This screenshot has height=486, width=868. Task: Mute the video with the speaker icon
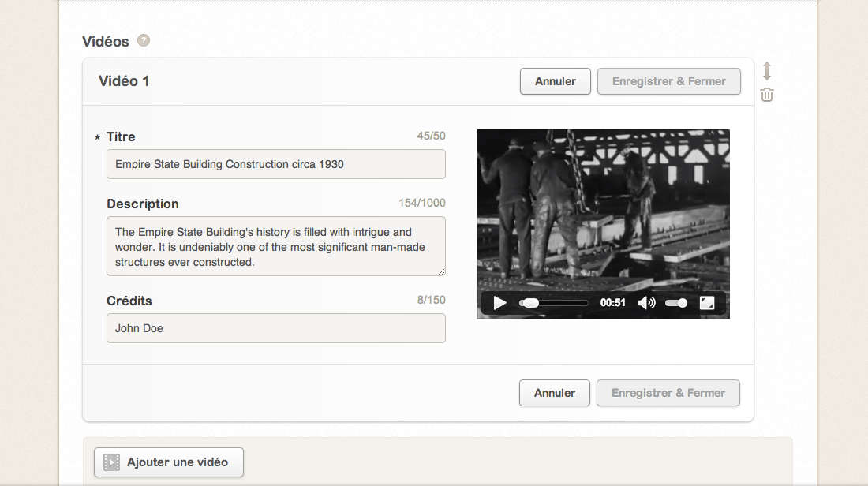pyautogui.click(x=646, y=303)
